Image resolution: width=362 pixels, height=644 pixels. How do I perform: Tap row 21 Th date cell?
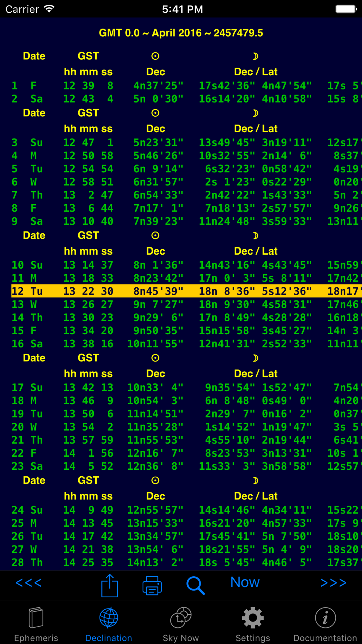click(27, 440)
